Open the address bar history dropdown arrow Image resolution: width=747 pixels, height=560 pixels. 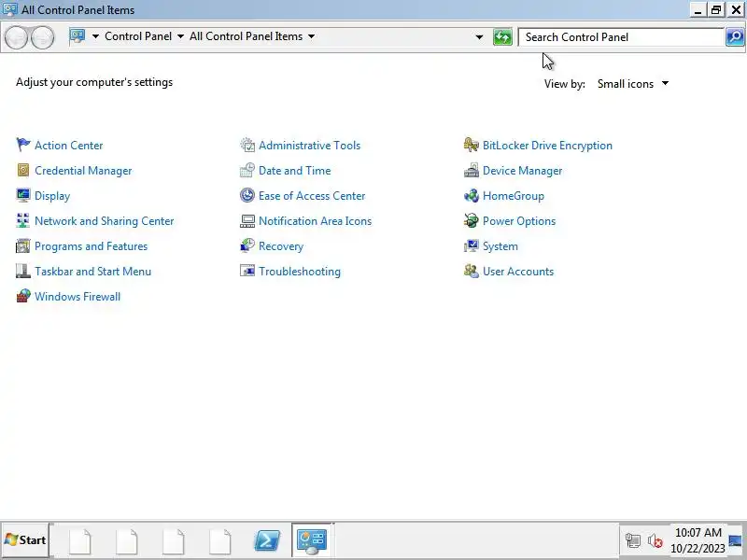(x=479, y=36)
